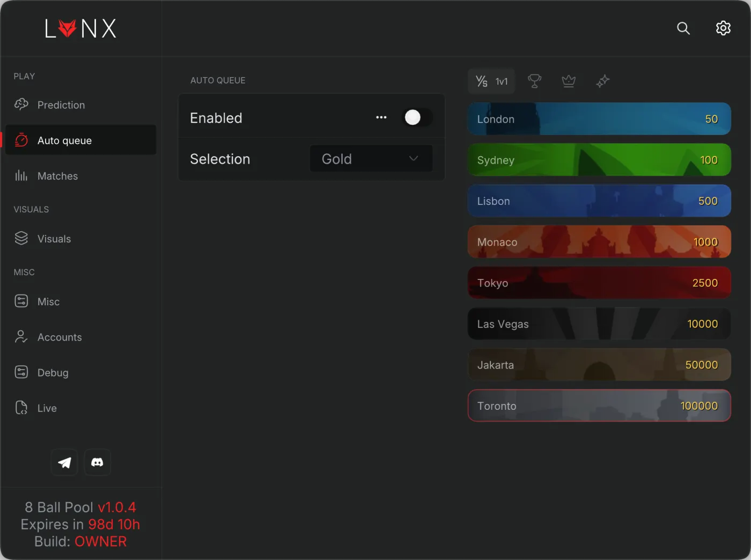Go to the Prediction page
This screenshot has width=751, height=560.
[80, 105]
